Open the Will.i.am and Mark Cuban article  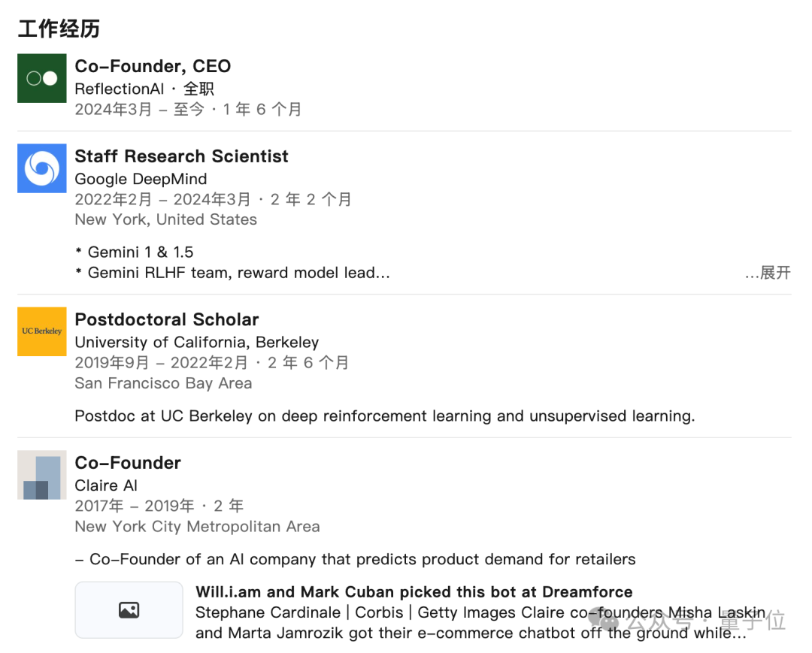[414, 592]
